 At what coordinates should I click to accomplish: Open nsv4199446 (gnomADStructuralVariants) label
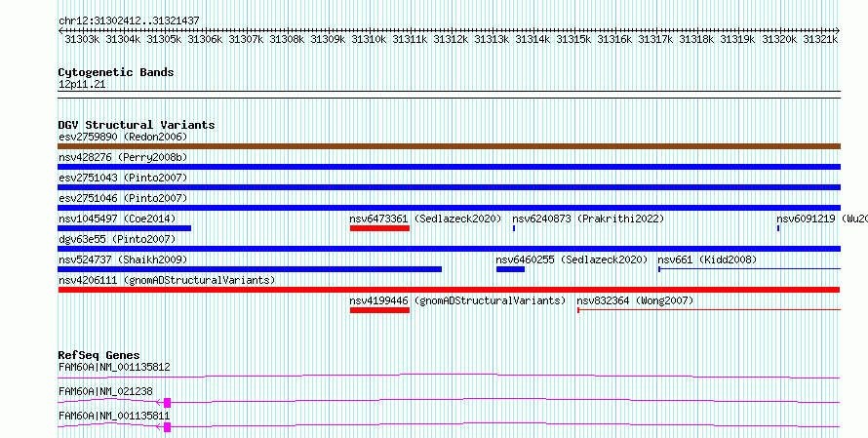tap(457, 300)
